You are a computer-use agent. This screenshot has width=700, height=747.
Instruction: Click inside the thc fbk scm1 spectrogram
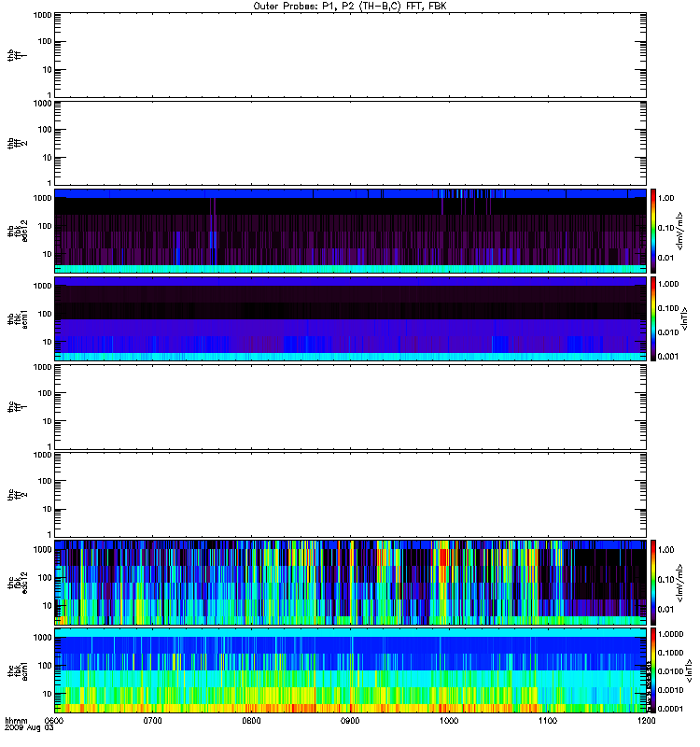[x=351, y=670]
